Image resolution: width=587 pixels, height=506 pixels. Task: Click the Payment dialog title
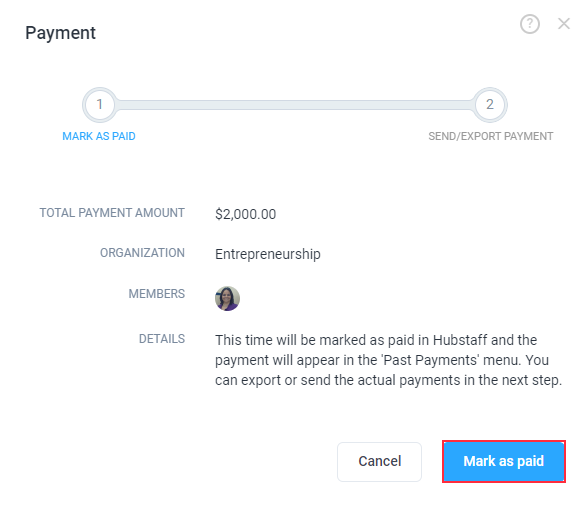(x=60, y=33)
